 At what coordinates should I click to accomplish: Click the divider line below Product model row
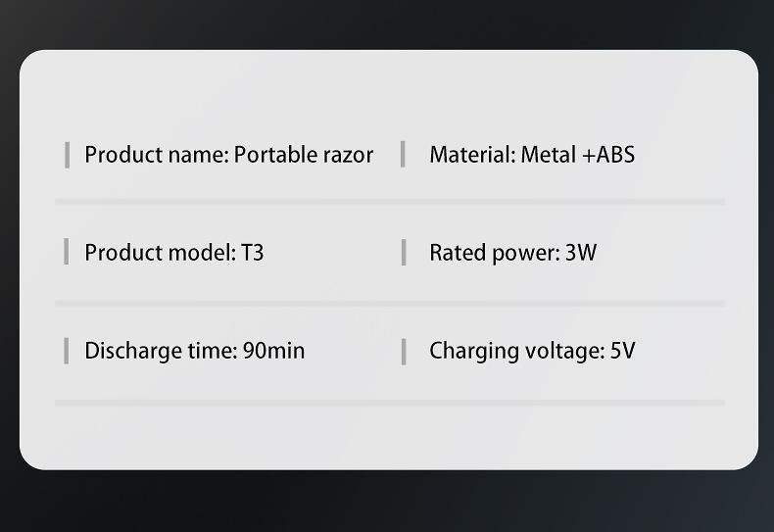point(390,304)
